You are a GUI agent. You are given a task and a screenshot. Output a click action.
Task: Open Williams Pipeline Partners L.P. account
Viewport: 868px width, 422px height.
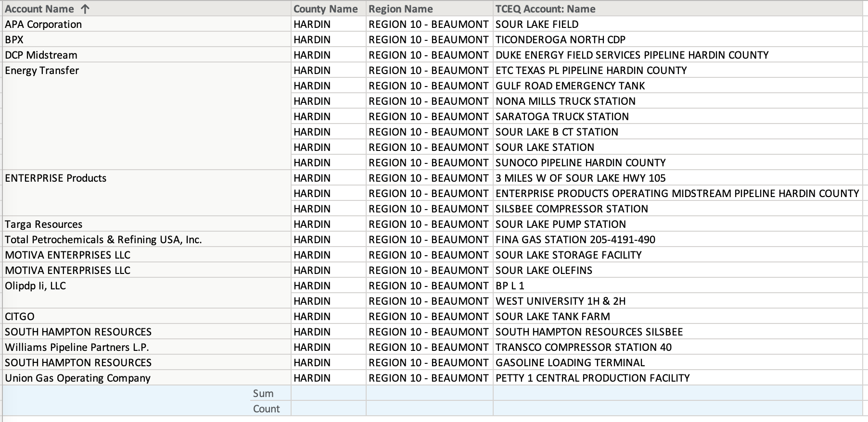(77, 348)
